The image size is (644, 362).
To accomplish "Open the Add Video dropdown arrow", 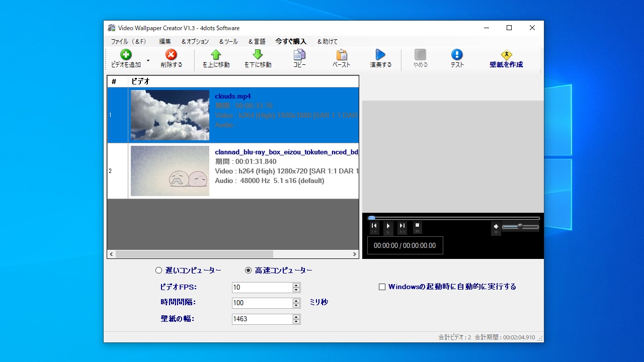I will 148,60.
